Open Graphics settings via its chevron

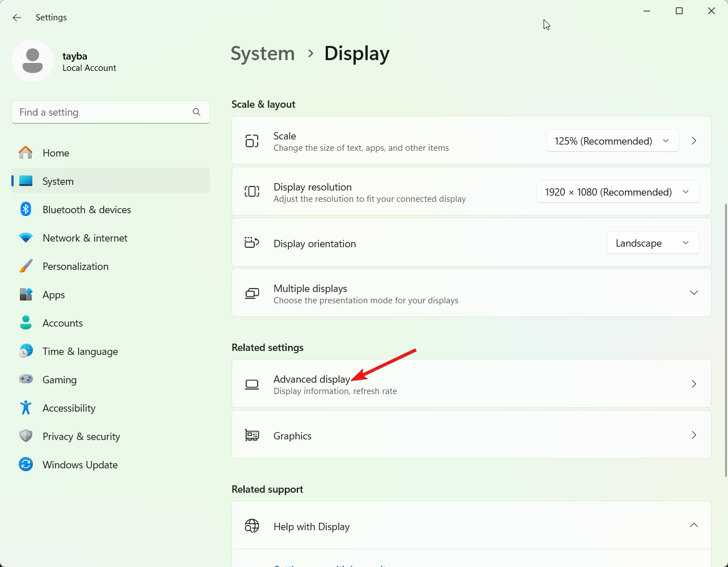pyautogui.click(x=694, y=435)
